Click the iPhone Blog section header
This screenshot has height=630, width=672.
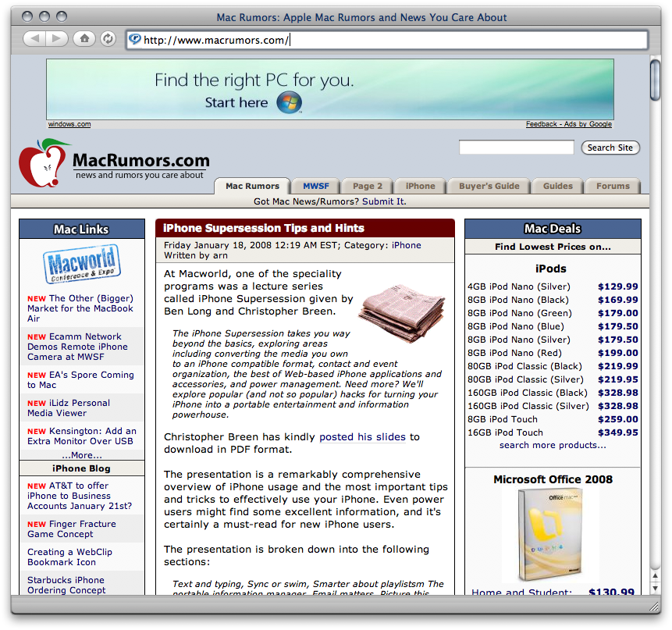pos(81,468)
